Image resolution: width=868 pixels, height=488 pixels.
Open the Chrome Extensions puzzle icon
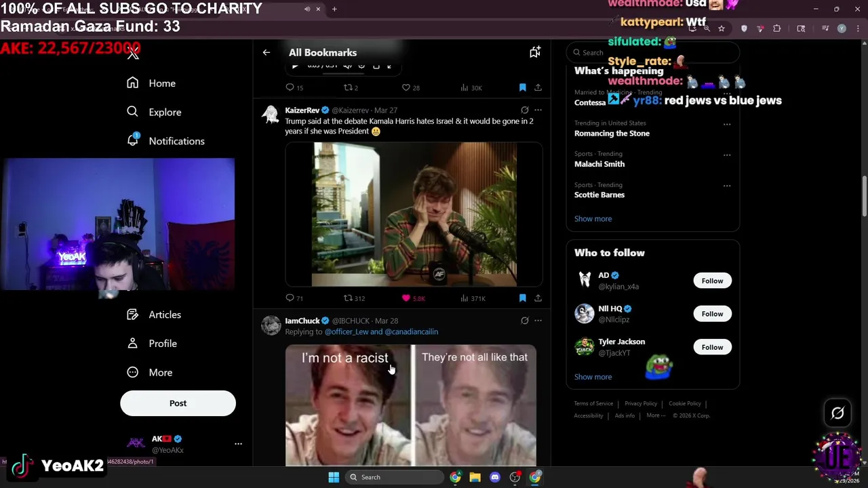point(777,28)
